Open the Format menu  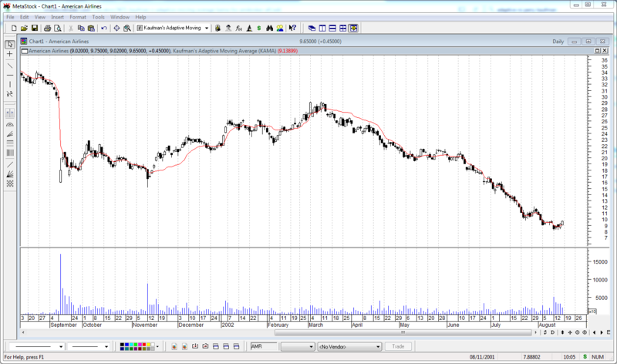(x=78, y=17)
